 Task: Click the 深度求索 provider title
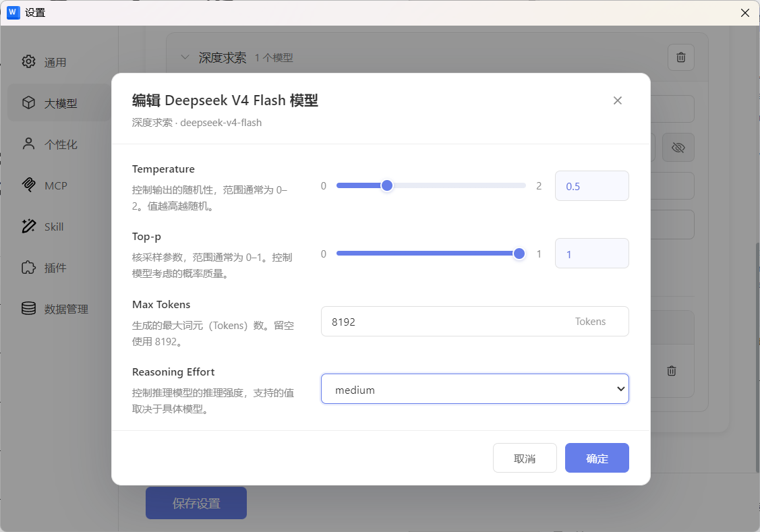point(222,58)
